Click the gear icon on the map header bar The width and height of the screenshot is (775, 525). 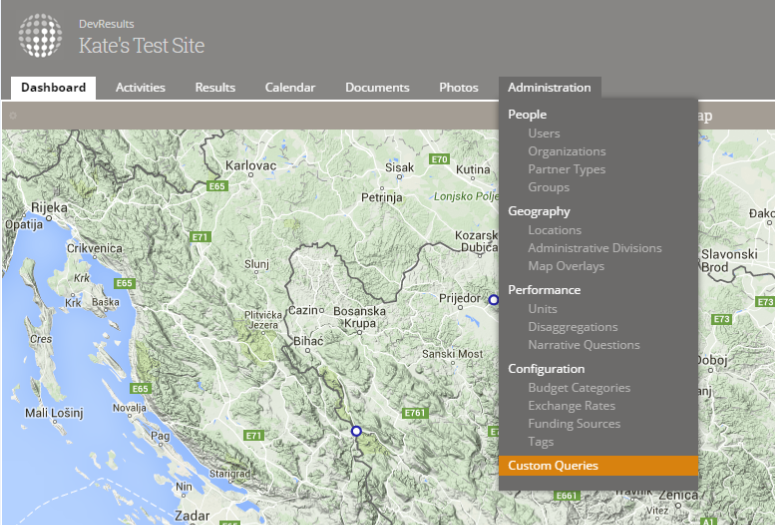pos(13,116)
